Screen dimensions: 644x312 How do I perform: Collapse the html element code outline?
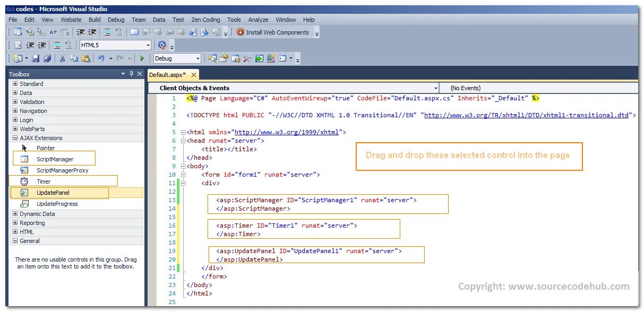coord(183,132)
